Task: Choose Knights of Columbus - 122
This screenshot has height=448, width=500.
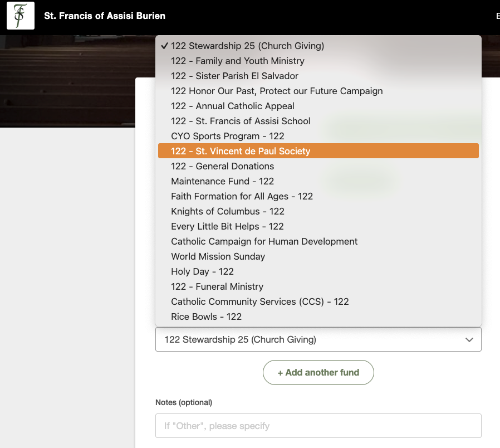Action: [x=318, y=211]
